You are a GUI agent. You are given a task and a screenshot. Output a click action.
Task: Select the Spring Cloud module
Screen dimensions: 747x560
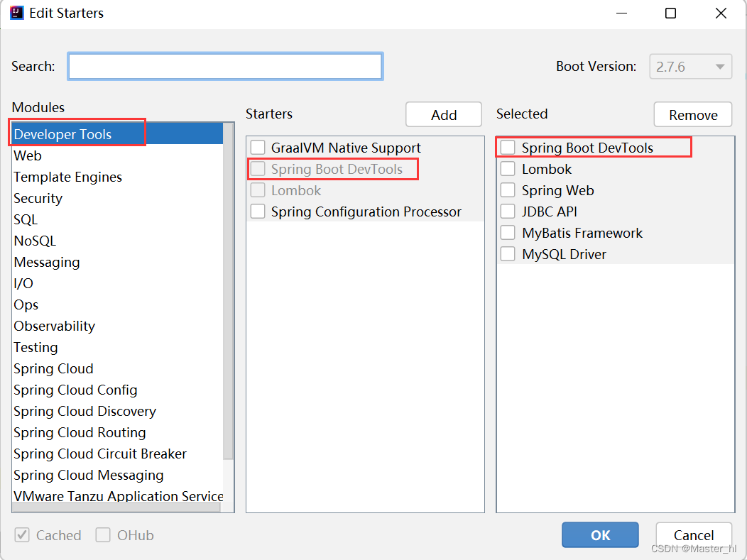coord(117,368)
